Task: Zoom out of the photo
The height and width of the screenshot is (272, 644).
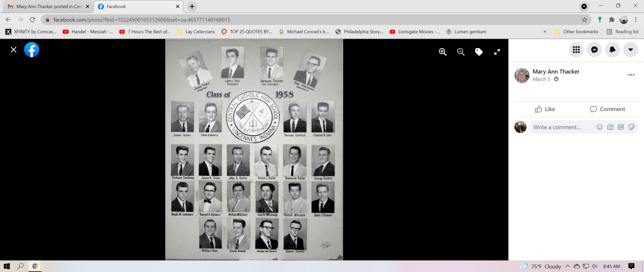Action: coord(461,52)
